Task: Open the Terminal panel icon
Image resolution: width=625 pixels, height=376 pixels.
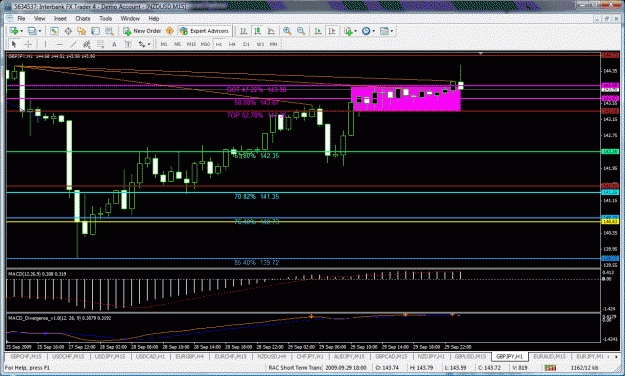Action: 95,31
